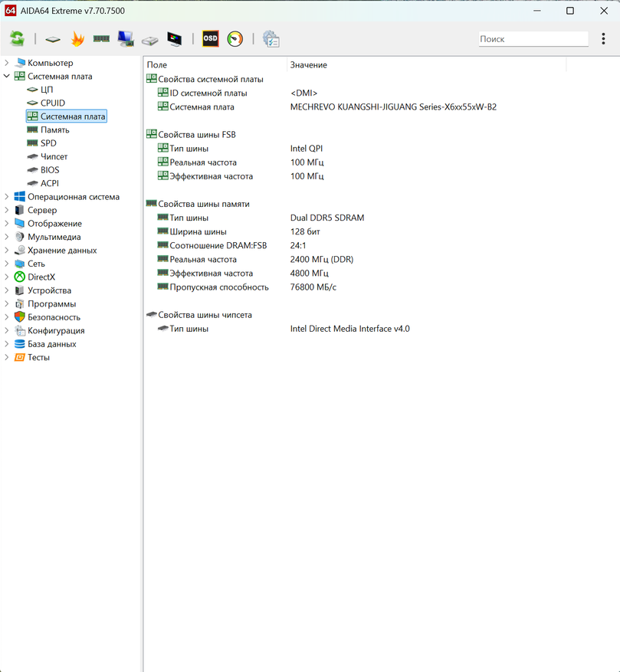Expand the Компьютер tree node
This screenshot has height=672, width=620.
coord(6,63)
